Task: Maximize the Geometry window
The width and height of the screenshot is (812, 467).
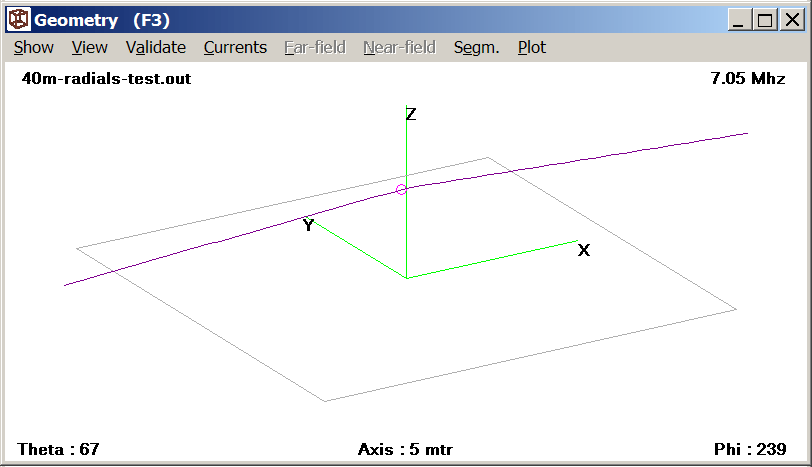Action: point(765,20)
